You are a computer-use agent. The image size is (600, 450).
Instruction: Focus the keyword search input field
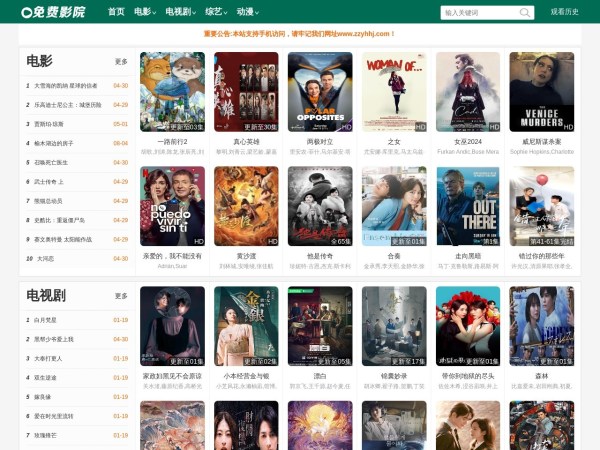pos(472,13)
